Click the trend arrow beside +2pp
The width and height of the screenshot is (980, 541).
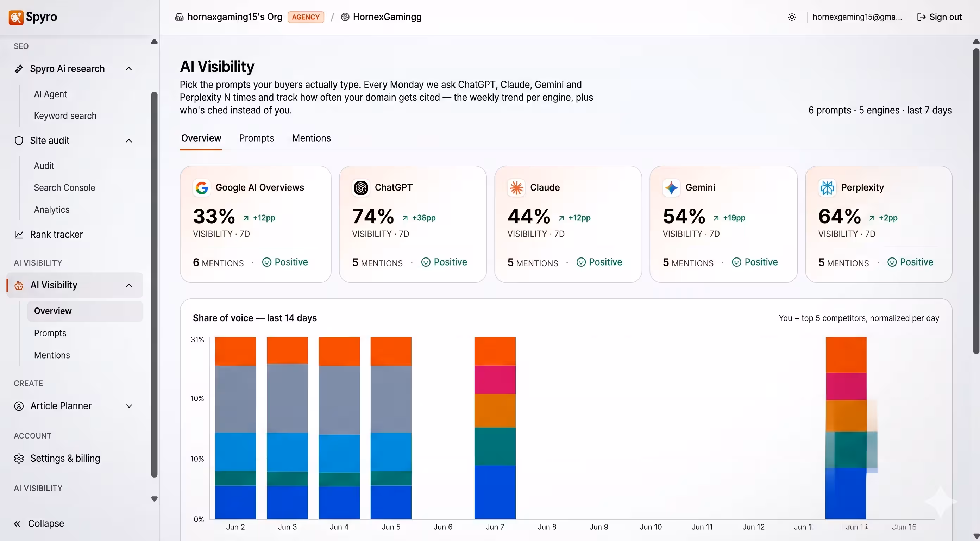click(872, 218)
